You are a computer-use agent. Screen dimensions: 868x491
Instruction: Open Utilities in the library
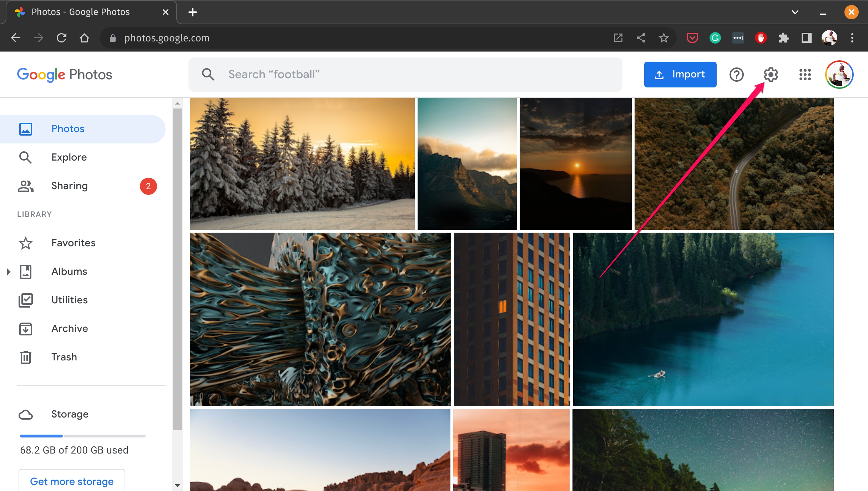pos(83,300)
